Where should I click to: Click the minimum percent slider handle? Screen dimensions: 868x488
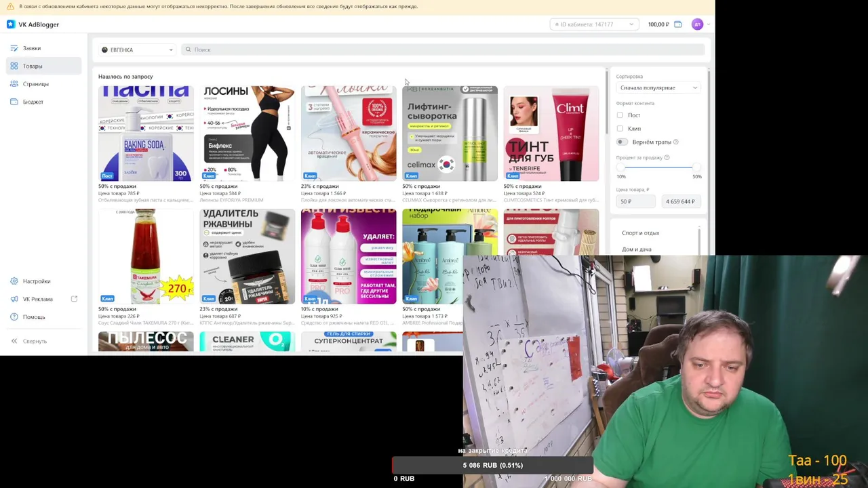click(x=620, y=167)
